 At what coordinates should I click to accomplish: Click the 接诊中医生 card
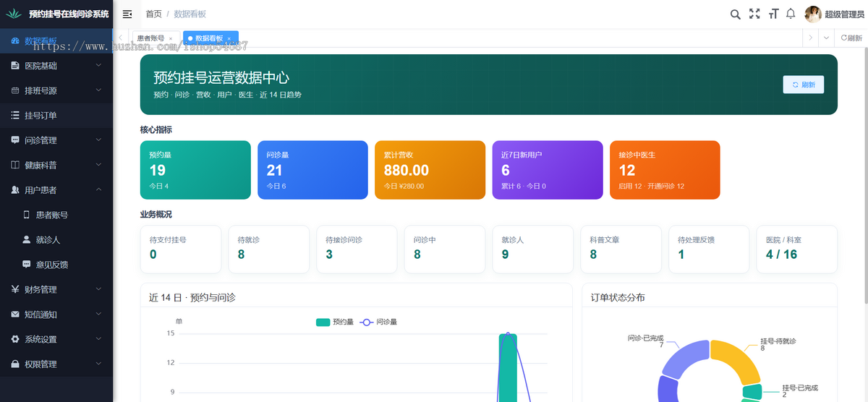click(665, 170)
